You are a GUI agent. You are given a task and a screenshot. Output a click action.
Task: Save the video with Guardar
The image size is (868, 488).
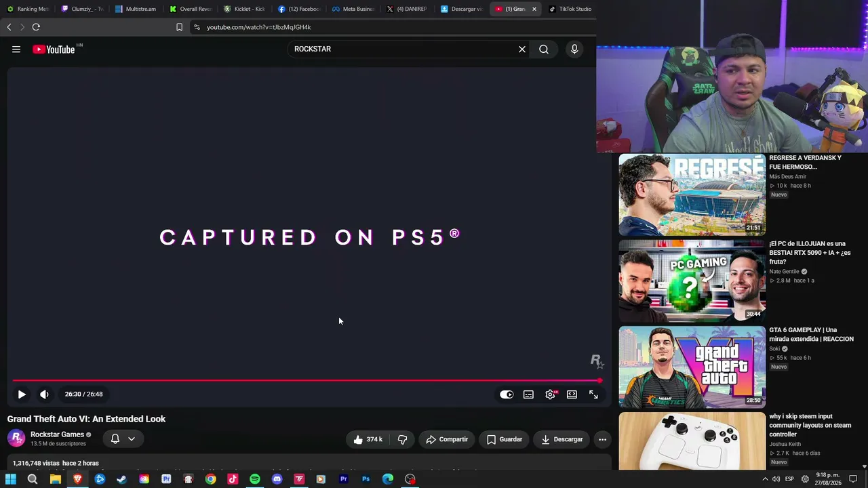[505, 439]
